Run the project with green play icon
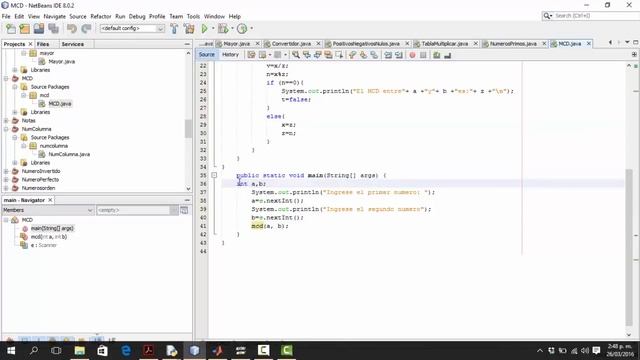The width and height of the screenshot is (640, 360). click(x=204, y=29)
